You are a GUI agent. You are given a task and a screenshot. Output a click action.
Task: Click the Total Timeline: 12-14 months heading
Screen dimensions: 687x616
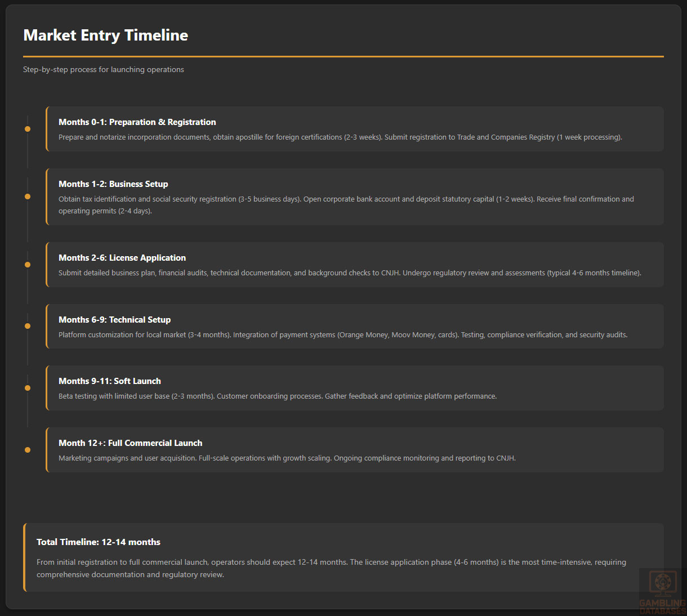99,542
